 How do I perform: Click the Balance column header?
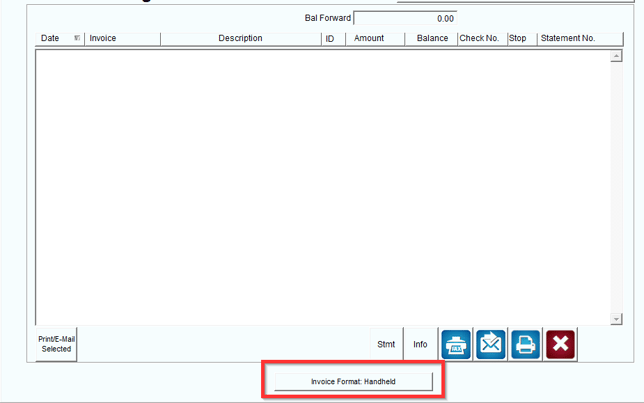tap(431, 39)
